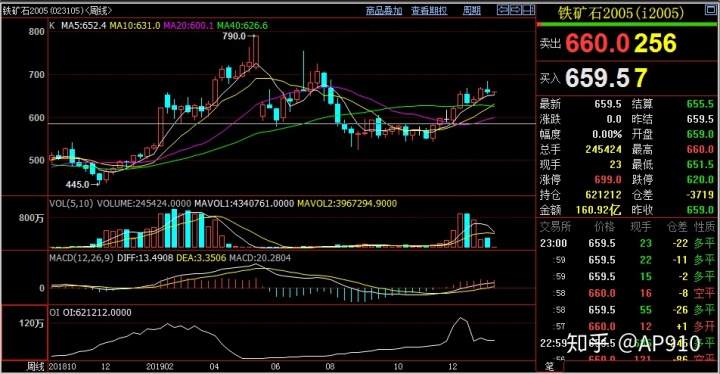Open the 商品叠加 link
This screenshot has height=374, width=720.
384,11
